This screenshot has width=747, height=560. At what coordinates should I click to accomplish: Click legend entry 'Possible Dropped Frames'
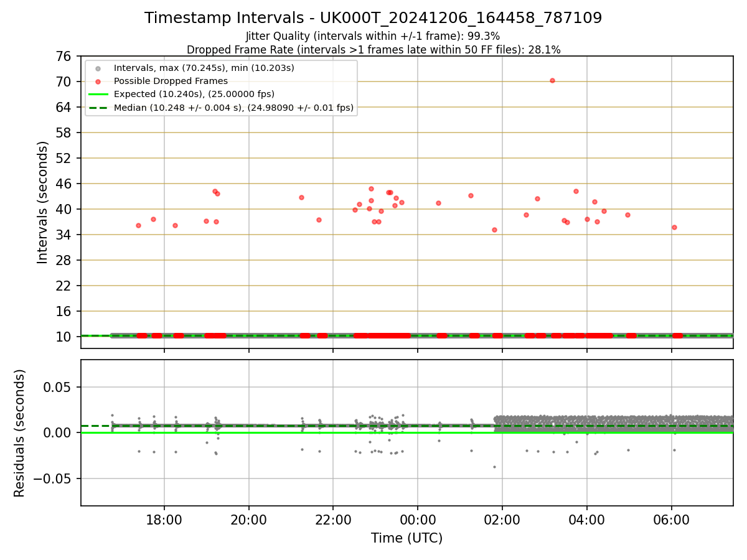tap(171, 81)
